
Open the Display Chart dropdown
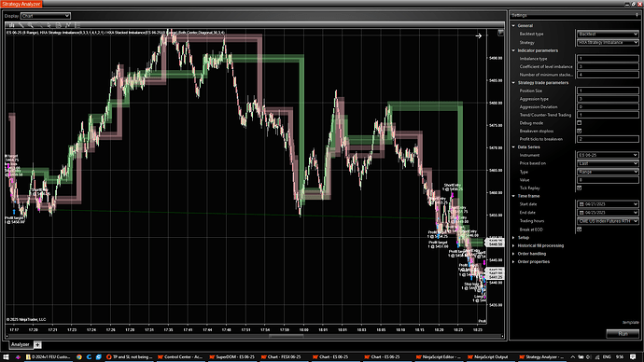pyautogui.click(x=46, y=16)
